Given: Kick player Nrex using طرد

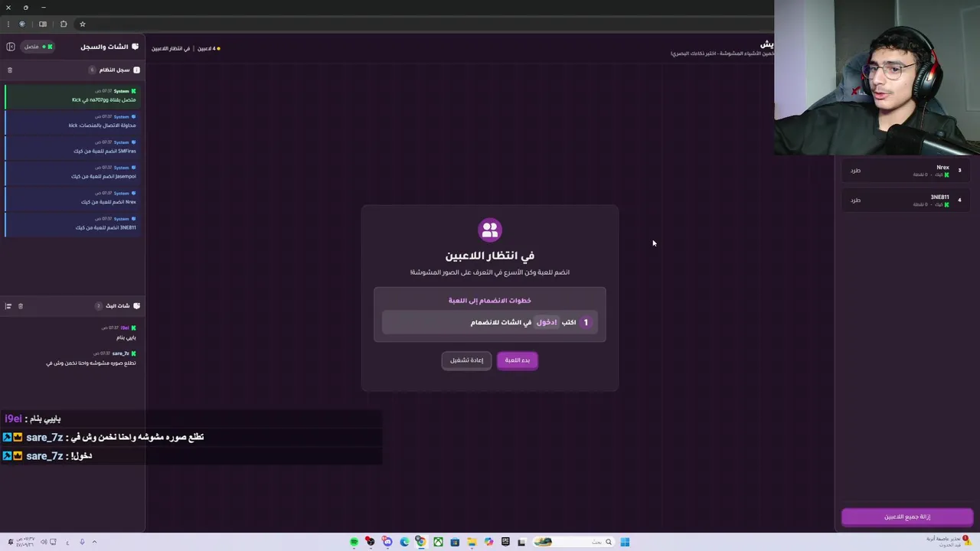Looking at the screenshot, I should [855, 171].
